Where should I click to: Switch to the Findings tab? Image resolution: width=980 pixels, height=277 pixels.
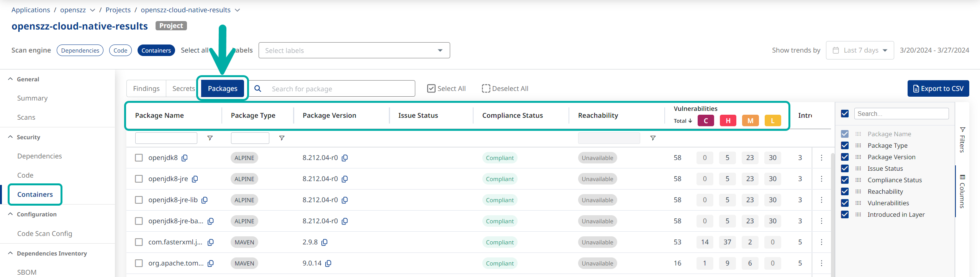(146, 89)
